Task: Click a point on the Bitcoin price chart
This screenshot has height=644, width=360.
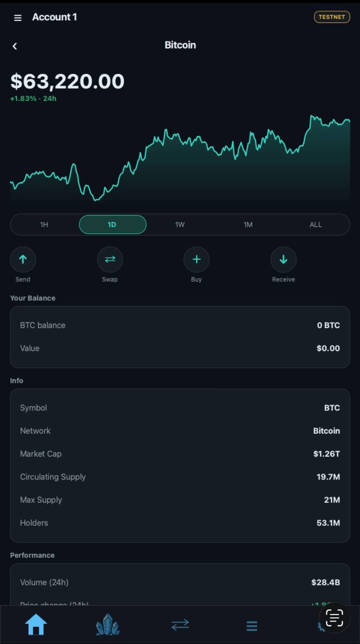Action: coord(180,159)
